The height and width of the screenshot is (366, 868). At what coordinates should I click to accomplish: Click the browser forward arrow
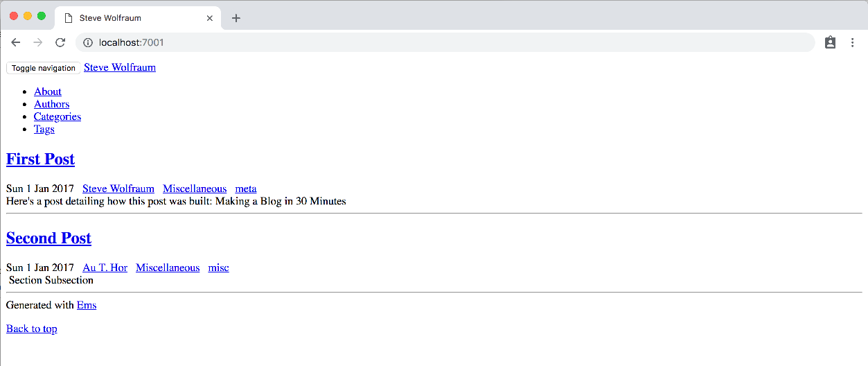pos(38,42)
